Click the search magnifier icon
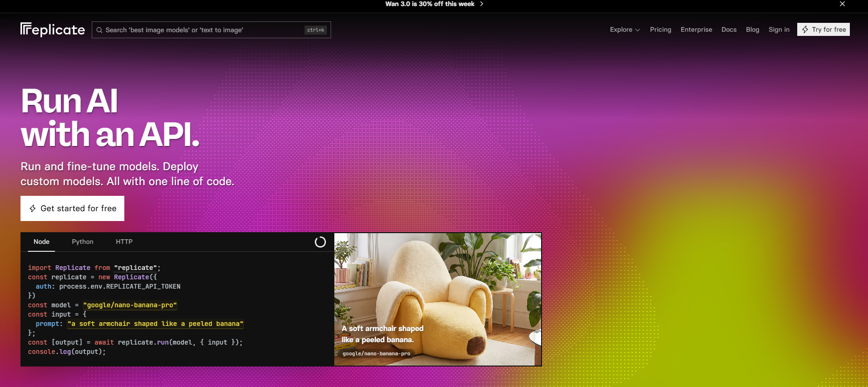The width and height of the screenshot is (868, 387). pyautogui.click(x=99, y=30)
